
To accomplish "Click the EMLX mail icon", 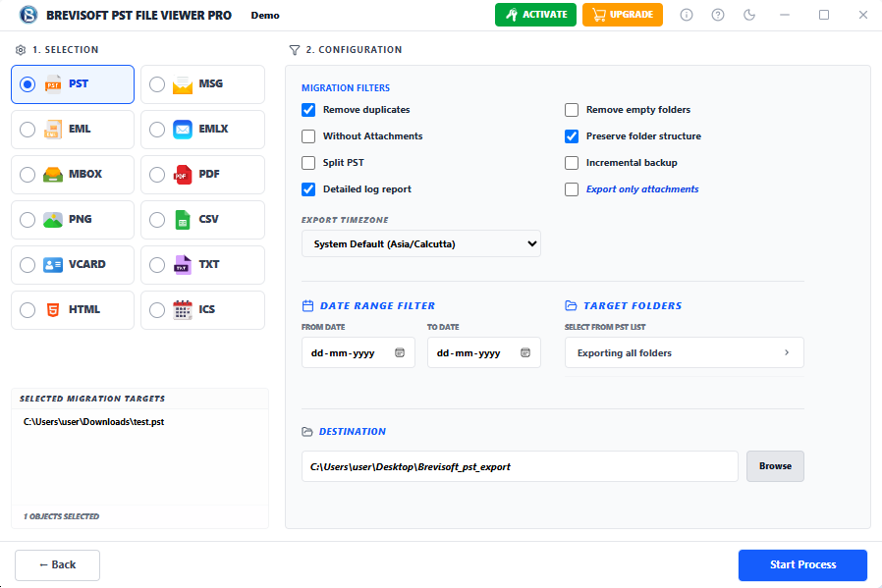I will pos(183,130).
